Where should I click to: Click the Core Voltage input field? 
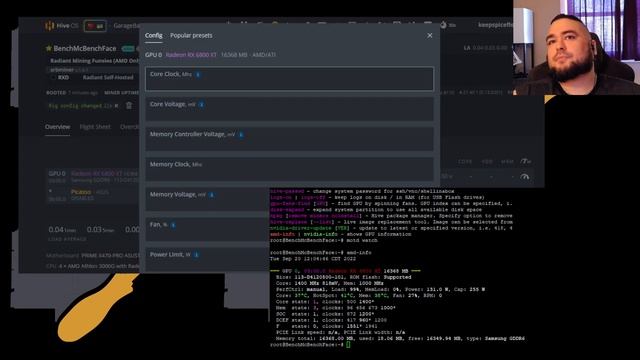[x=289, y=109]
